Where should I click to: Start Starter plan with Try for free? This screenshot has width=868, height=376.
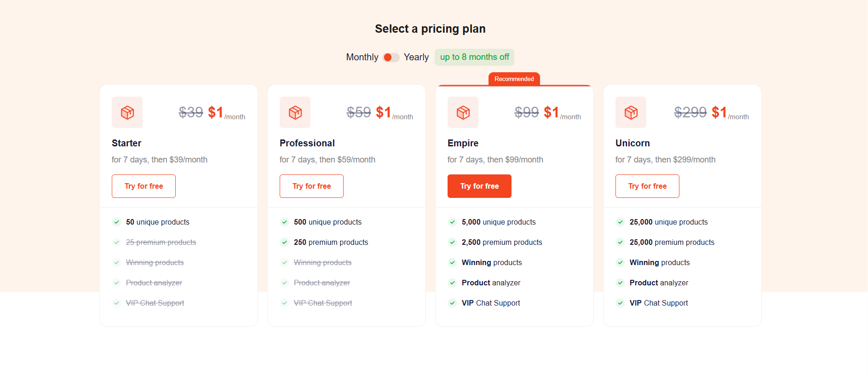[x=144, y=186]
